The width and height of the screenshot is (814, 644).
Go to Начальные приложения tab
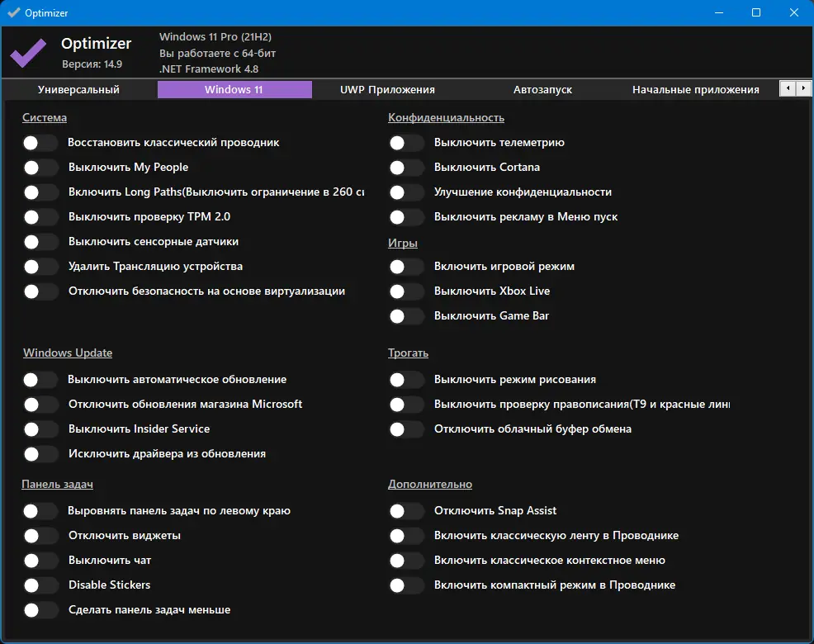click(x=696, y=89)
